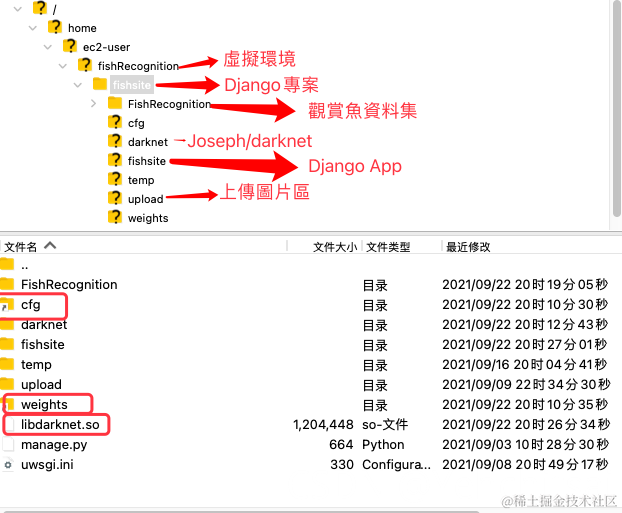Click weights folder icon in tree
The image size is (622, 513).
click(115, 217)
